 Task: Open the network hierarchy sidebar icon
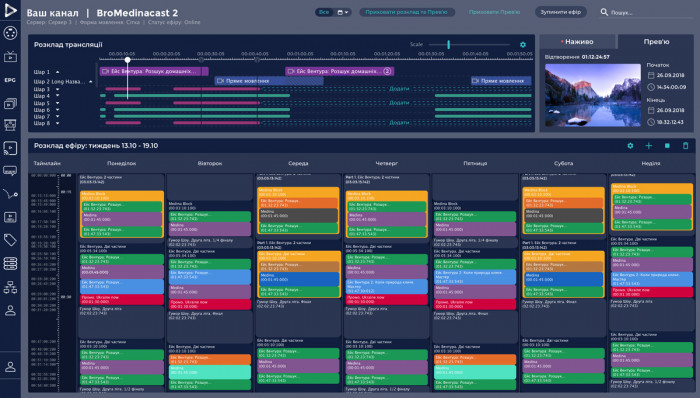[10, 287]
